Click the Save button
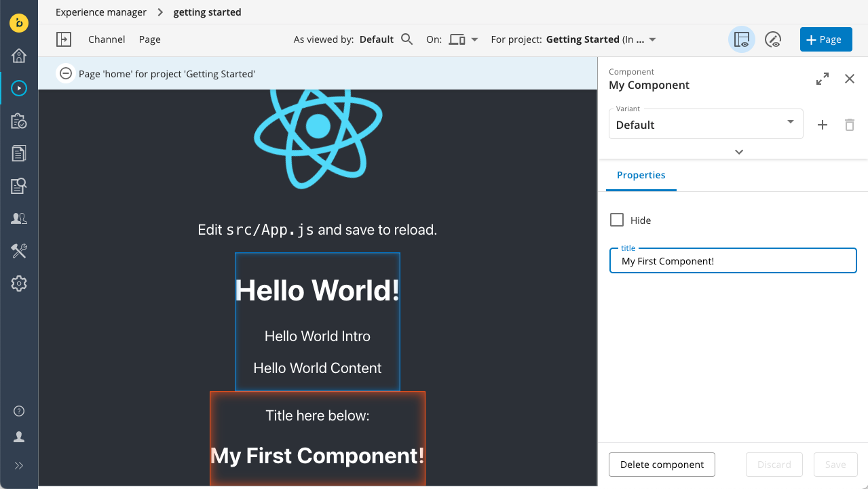Image resolution: width=868 pixels, height=489 pixels. [x=835, y=465]
